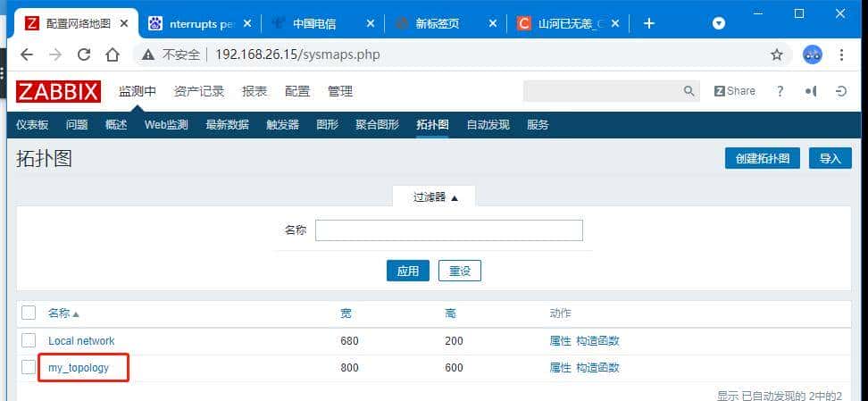The width and height of the screenshot is (868, 401).
Task: Collapse the 过滤器 filter panel
Action: 435,197
